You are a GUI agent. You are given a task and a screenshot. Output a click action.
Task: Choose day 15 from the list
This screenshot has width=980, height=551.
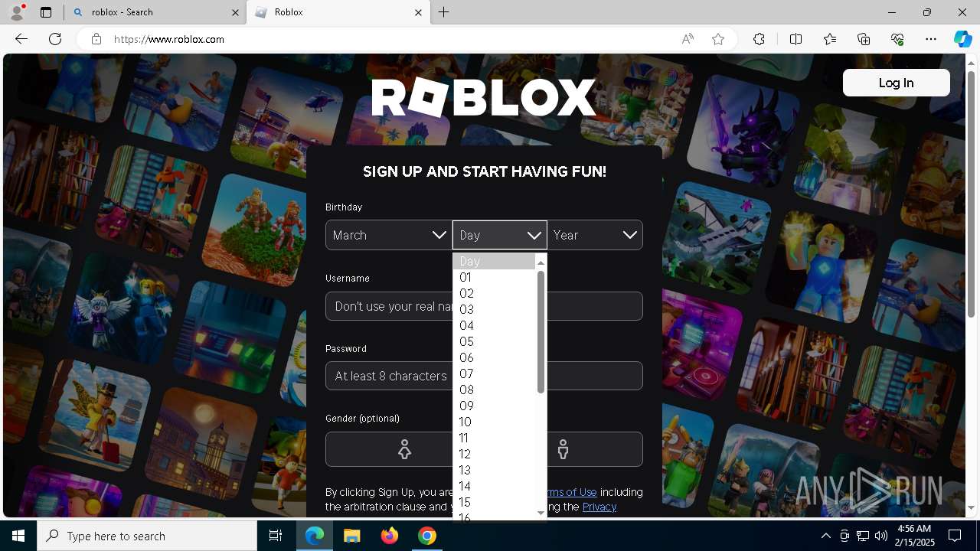pyautogui.click(x=494, y=502)
